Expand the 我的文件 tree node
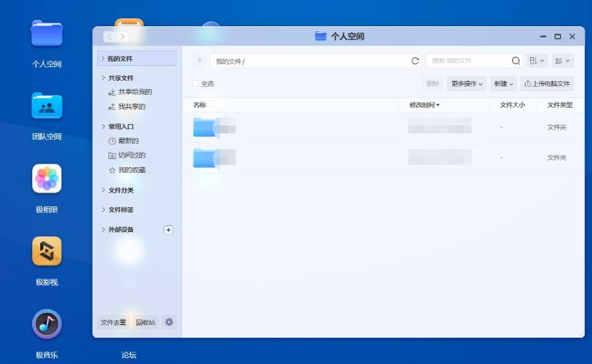This screenshot has width=592, height=364. coord(103,58)
